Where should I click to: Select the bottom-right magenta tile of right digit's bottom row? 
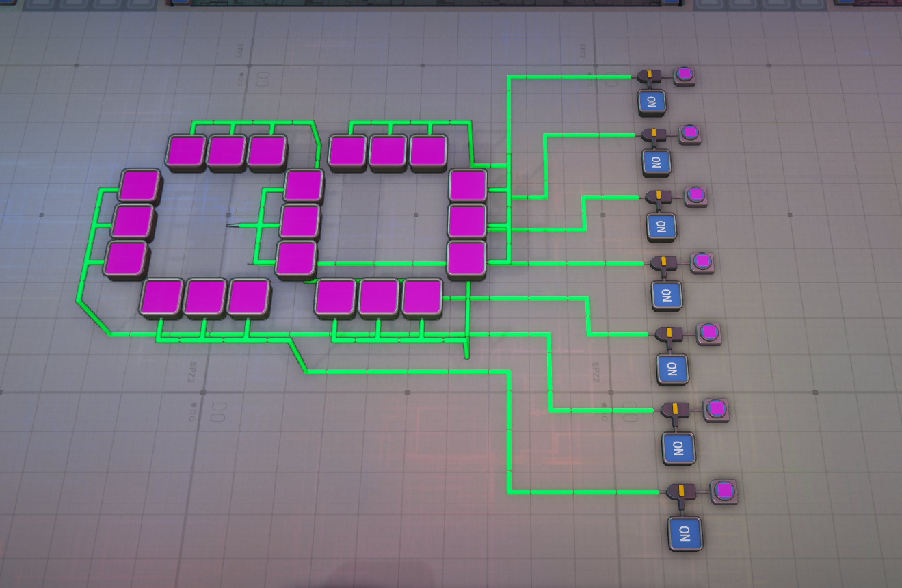(422, 297)
